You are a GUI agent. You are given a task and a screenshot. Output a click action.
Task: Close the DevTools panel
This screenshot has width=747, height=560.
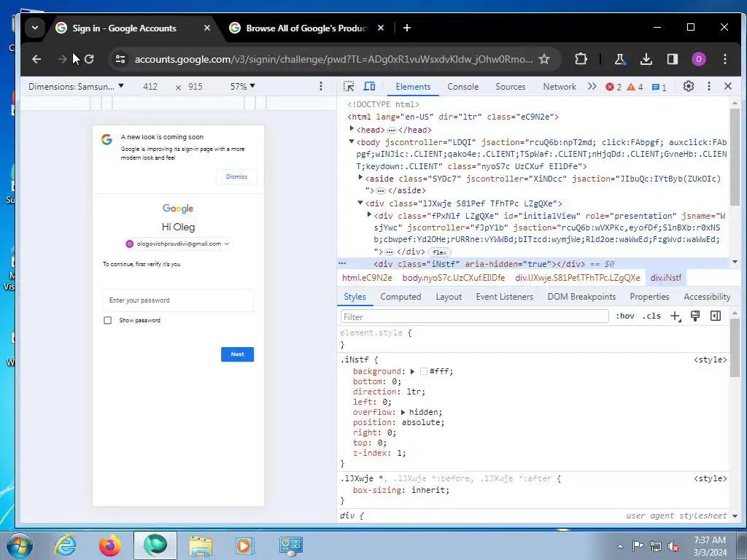728,86
